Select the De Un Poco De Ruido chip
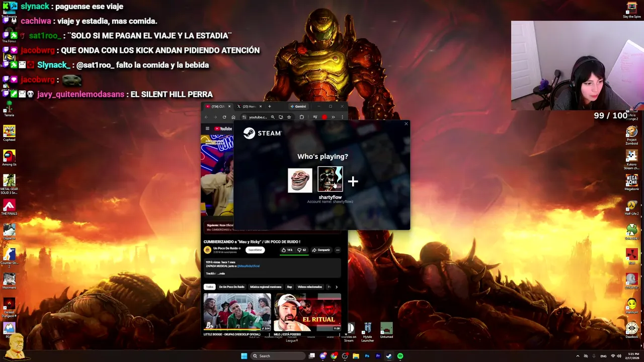Image resolution: width=644 pixels, height=362 pixels. 231,287
